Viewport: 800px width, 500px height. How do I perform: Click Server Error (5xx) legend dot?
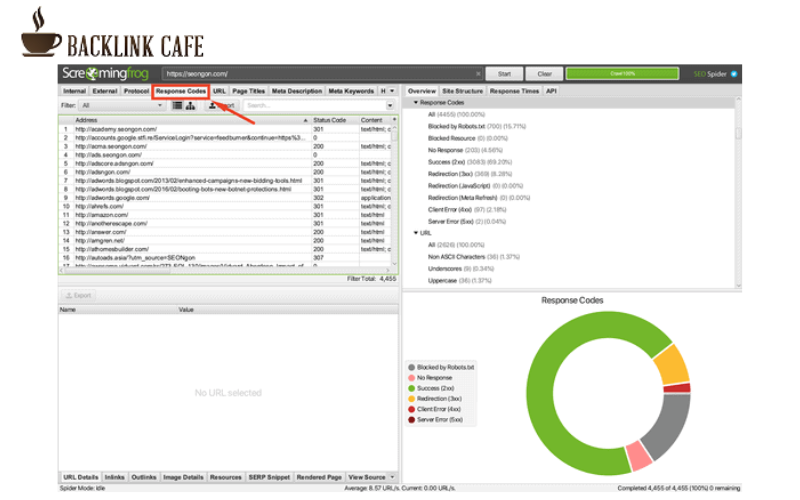click(411, 420)
